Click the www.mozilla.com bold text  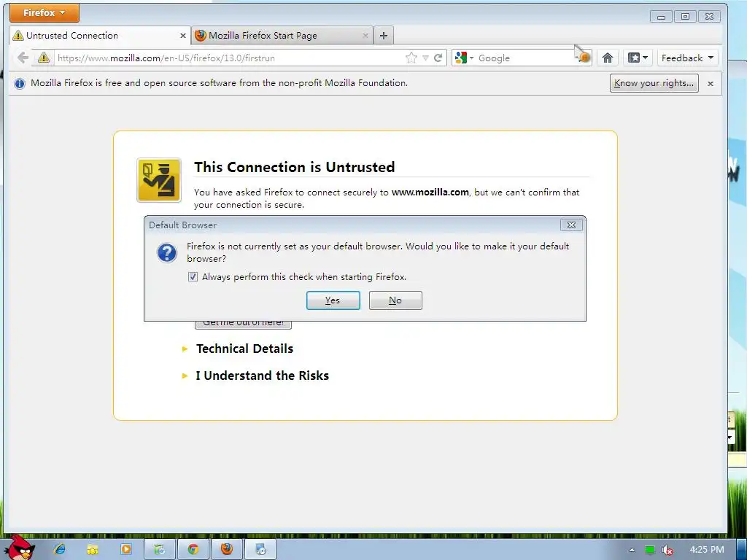click(x=430, y=192)
